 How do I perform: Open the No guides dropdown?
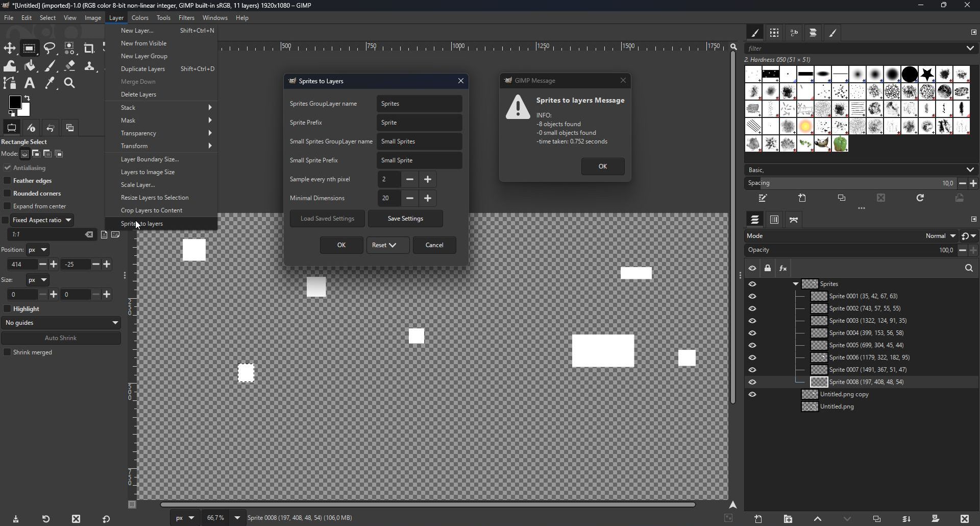(61, 323)
